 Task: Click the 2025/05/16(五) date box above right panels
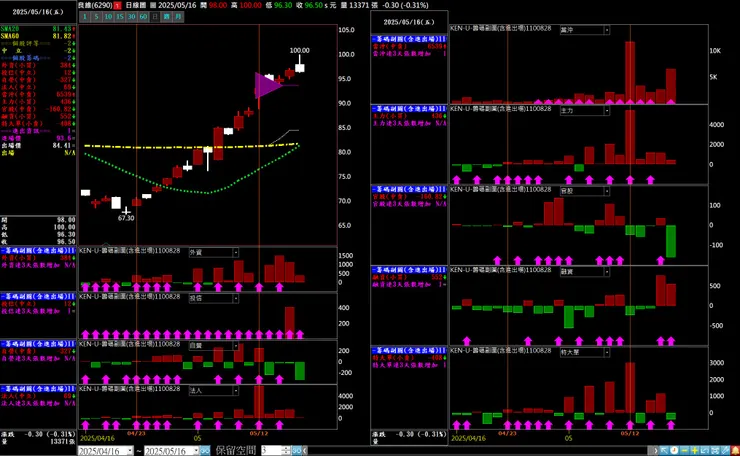(x=409, y=22)
